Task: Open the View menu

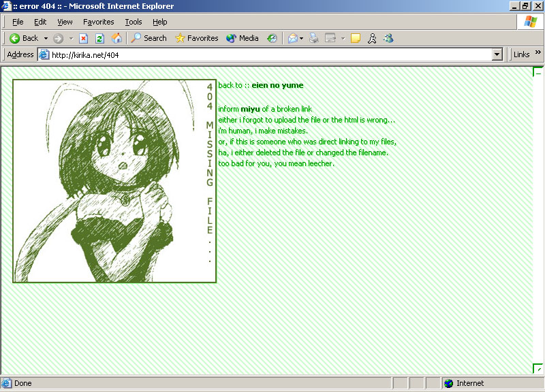Action: tap(65, 22)
